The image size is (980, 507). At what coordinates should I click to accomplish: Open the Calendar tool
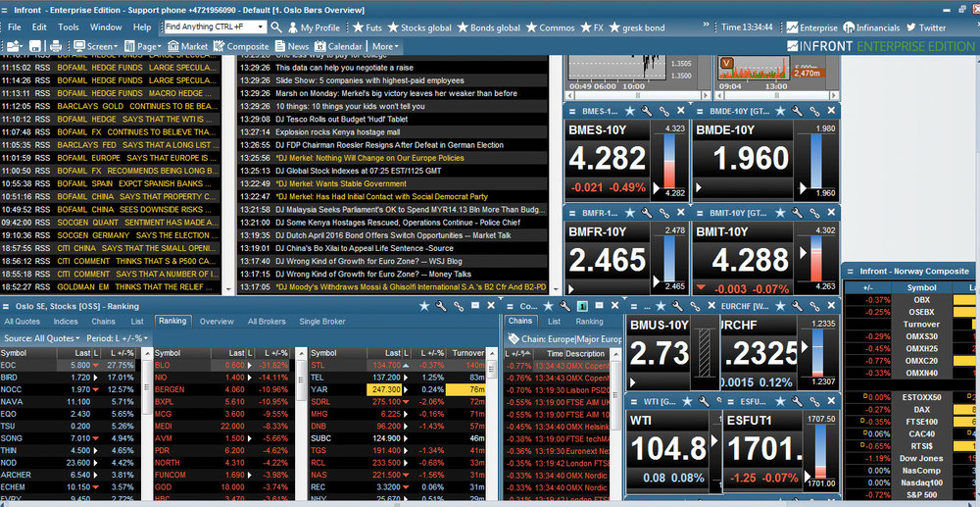[337, 46]
